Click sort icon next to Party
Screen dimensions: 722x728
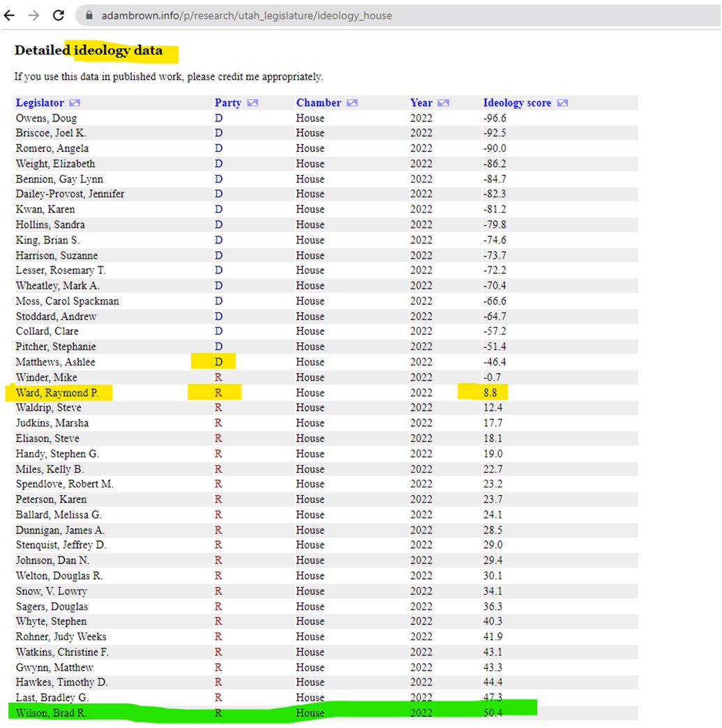253,103
